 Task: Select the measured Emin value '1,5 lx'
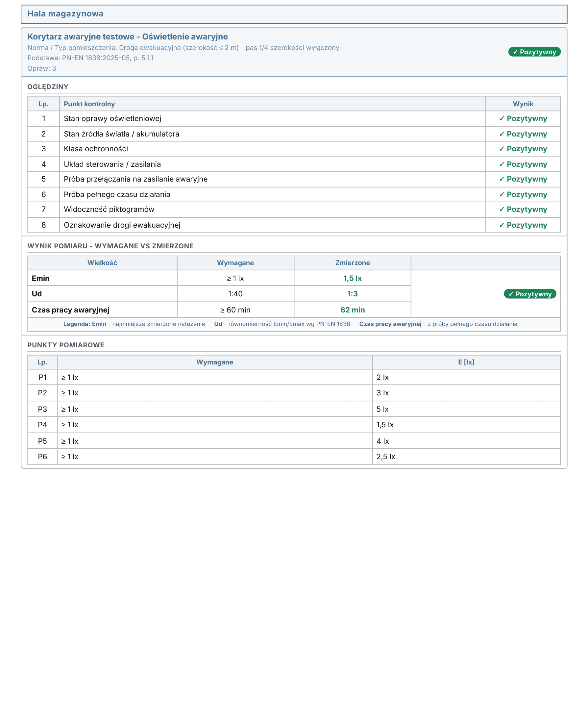coord(352,279)
